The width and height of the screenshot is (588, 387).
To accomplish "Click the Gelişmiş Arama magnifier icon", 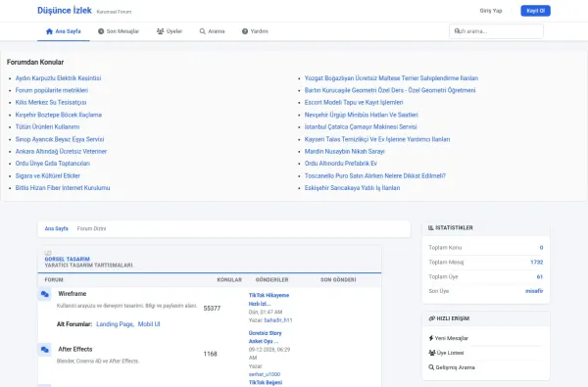I will tap(431, 367).
